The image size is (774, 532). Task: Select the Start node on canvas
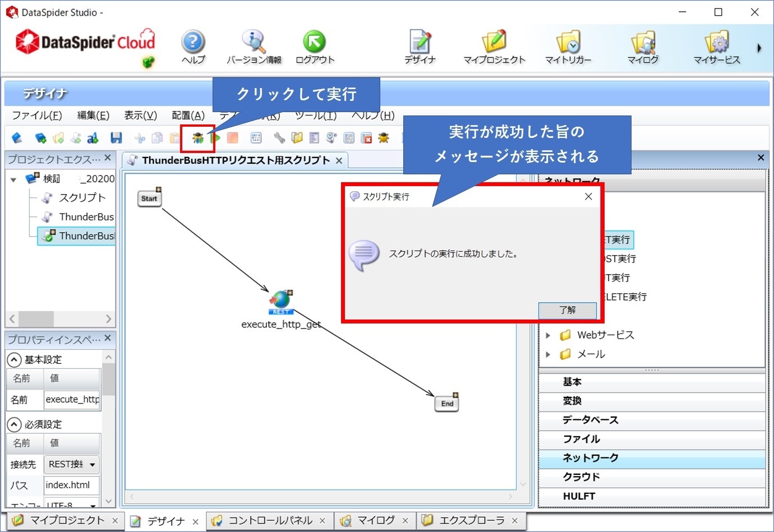click(150, 198)
